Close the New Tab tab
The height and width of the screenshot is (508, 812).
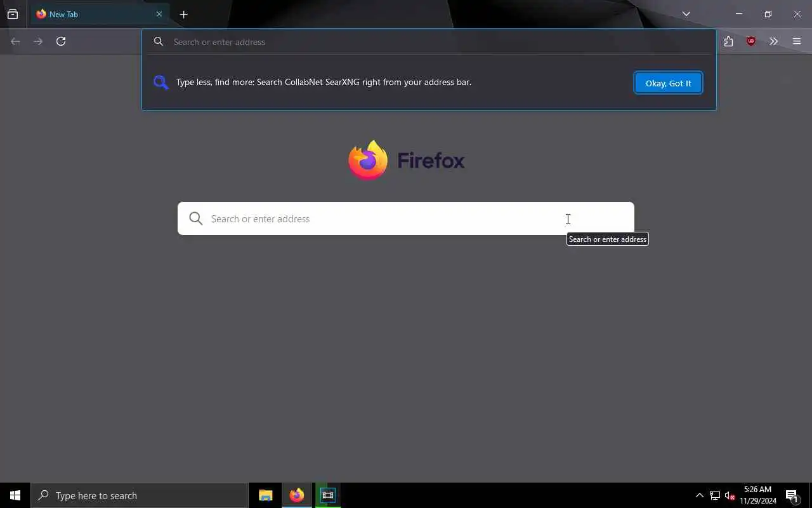(159, 14)
